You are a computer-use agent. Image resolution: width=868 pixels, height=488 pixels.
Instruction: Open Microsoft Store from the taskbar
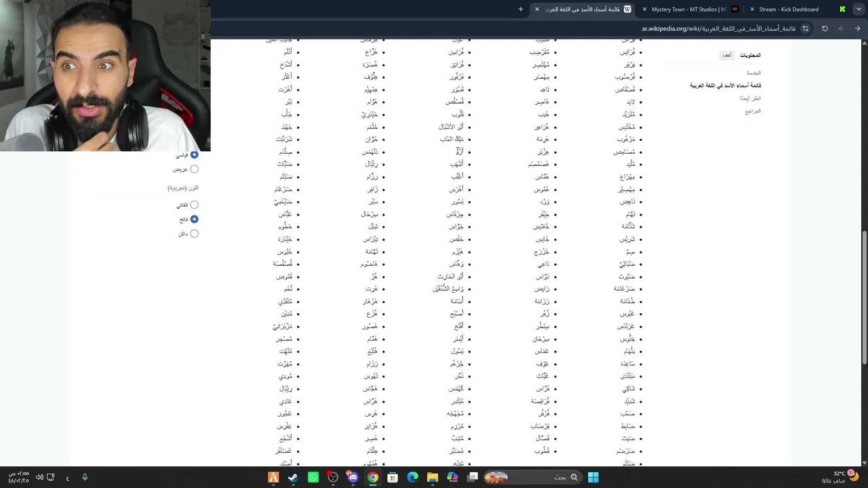point(393,477)
